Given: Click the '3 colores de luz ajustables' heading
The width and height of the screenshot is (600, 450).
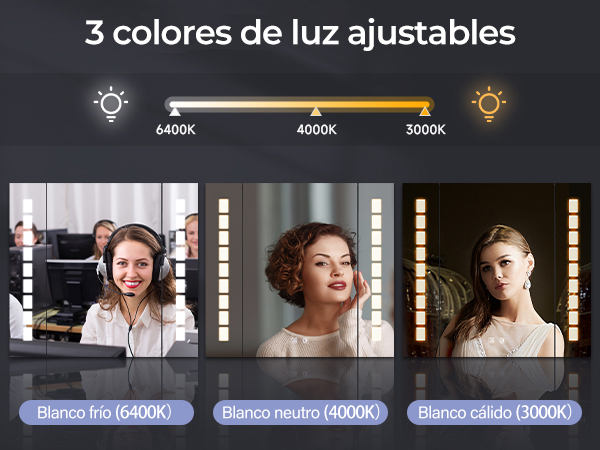Looking at the screenshot, I should (x=300, y=33).
